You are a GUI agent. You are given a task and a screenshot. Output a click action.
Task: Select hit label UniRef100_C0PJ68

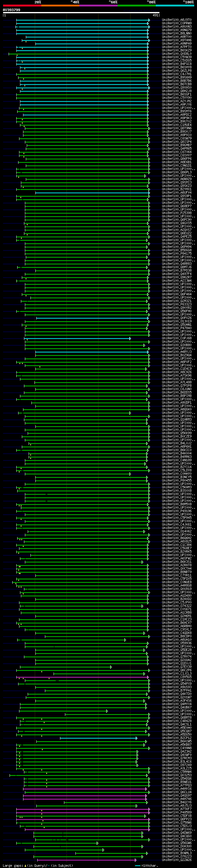coord(177,338)
